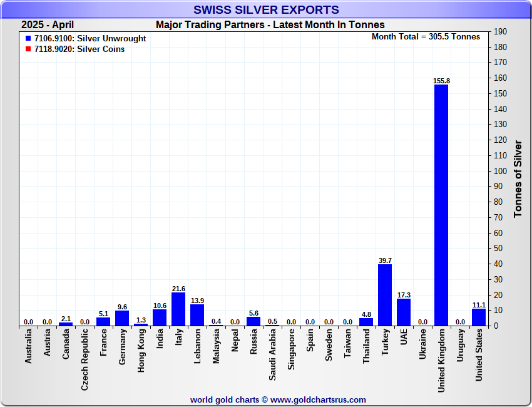532x407 pixels.
Task: Click the 39.7 value label above Turkey
Action: pyautogui.click(x=385, y=260)
